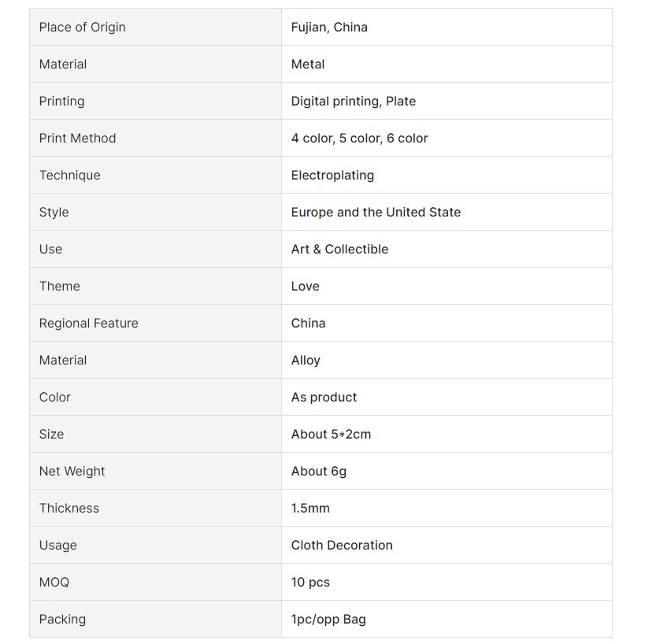
Task: Click the As product color value
Action: [324, 397]
